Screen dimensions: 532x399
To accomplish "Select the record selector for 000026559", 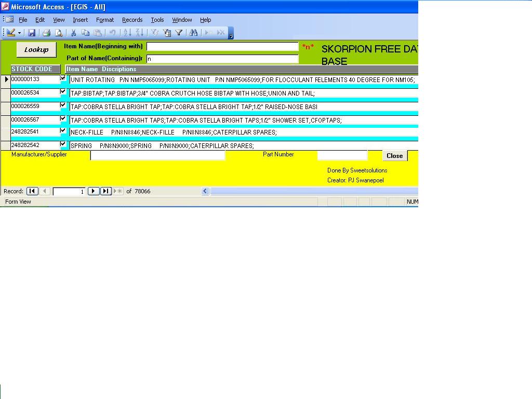I will 5,109.
